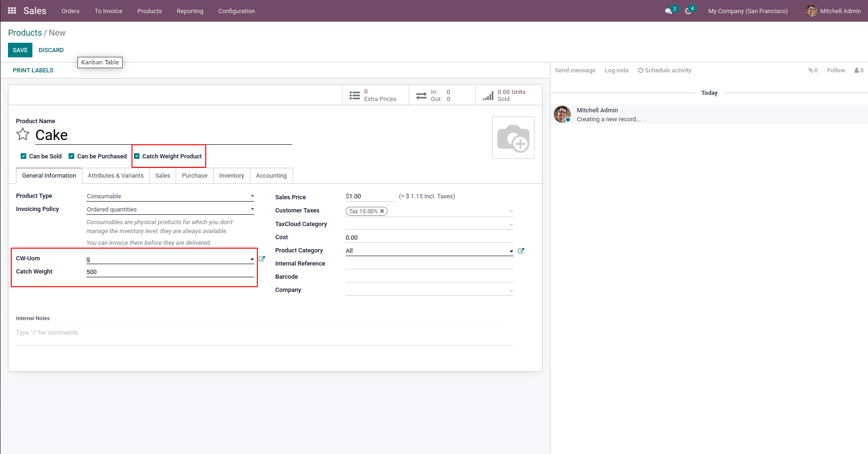Go back via Products breadcrumb
This screenshot has height=454, width=868.
tap(25, 33)
